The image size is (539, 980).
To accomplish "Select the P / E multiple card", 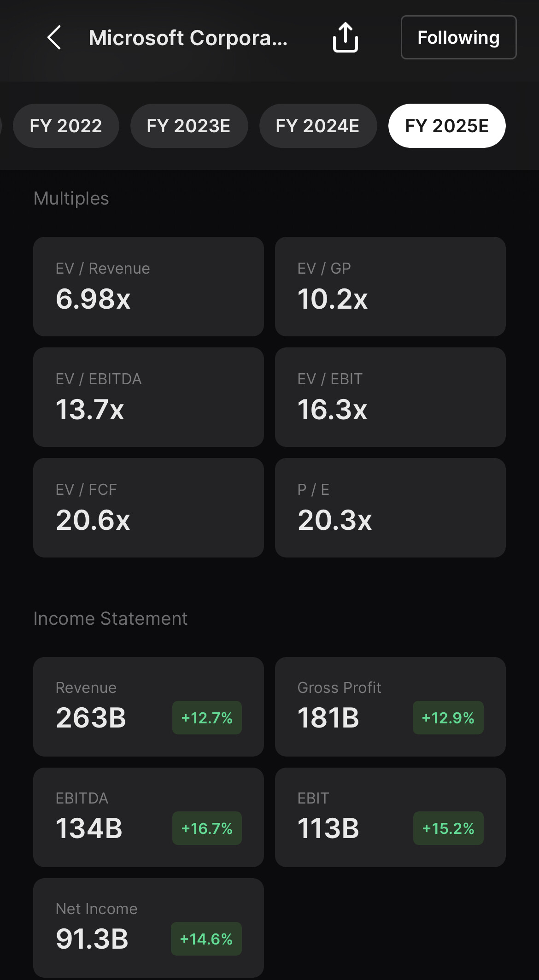I will coord(390,507).
